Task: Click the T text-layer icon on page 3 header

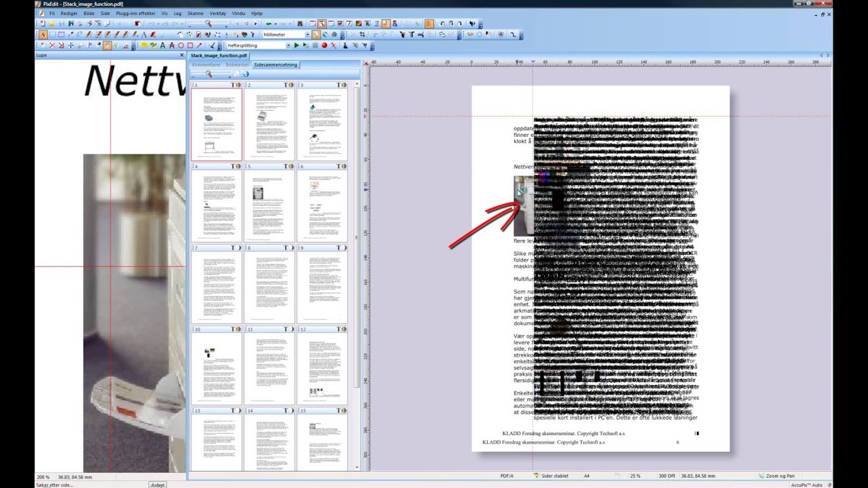Action: pyautogui.click(x=338, y=85)
